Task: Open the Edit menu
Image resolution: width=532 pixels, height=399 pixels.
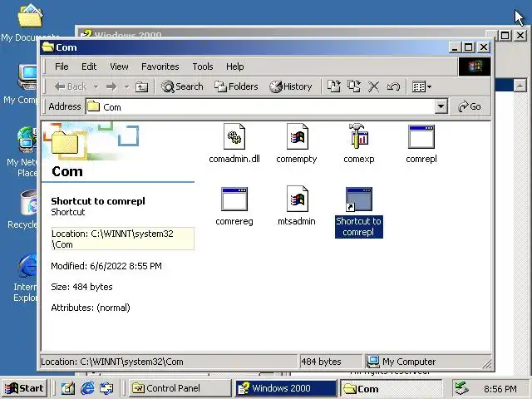Action: point(89,66)
